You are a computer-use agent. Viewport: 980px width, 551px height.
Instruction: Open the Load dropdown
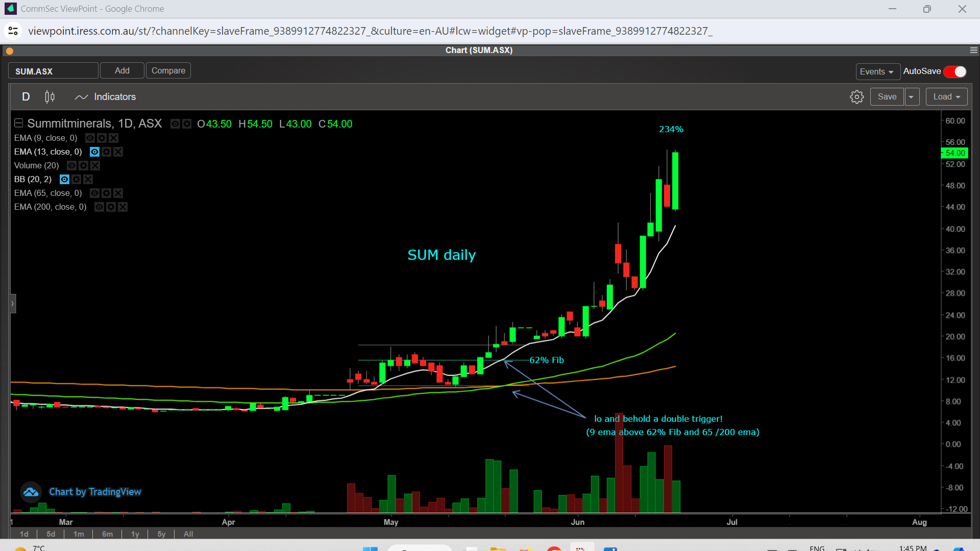click(947, 97)
